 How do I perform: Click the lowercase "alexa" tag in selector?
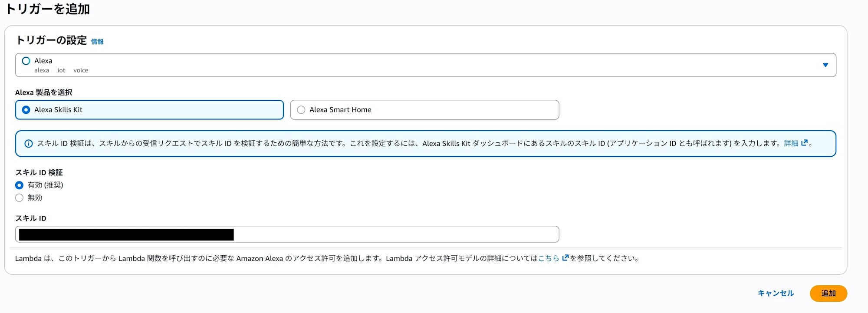(42, 70)
